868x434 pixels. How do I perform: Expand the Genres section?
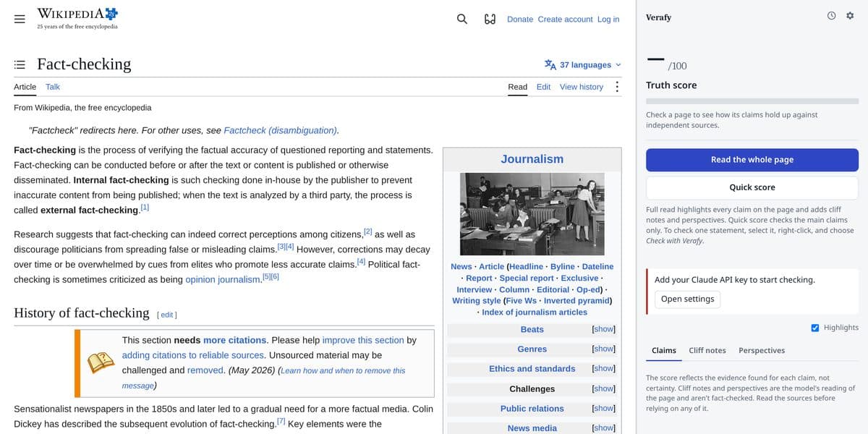pos(603,349)
